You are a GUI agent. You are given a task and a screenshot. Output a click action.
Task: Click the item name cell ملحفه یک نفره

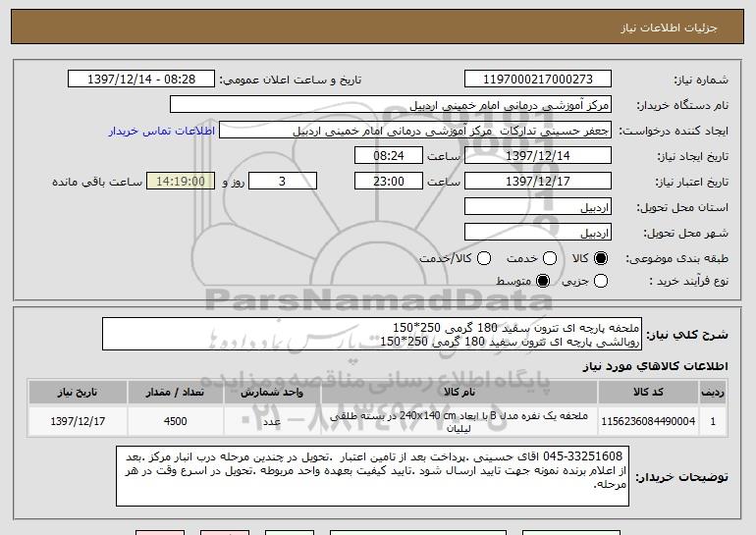click(x=459, y=421)
